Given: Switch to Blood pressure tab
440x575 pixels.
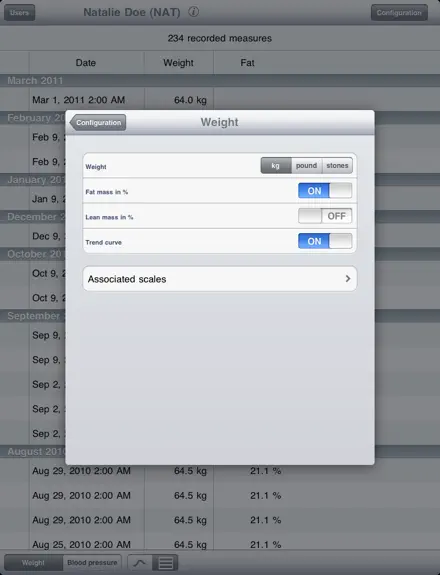Looking at the screenshot, I should point(92,563).
